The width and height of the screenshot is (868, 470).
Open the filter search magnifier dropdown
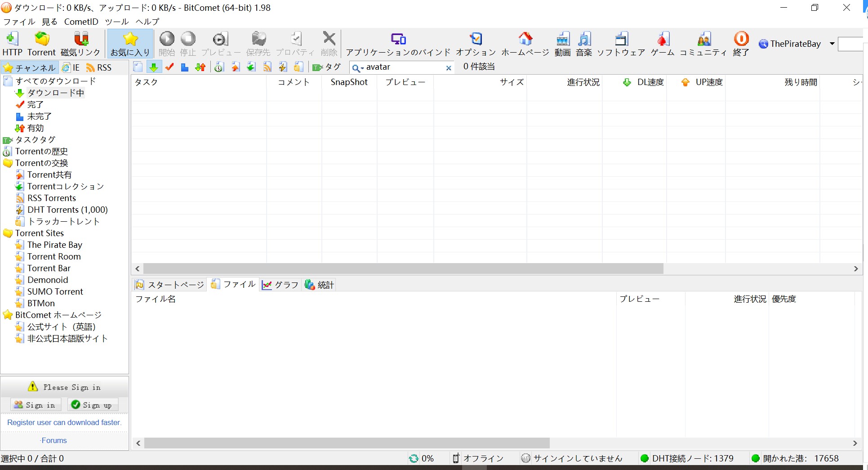tap(357, 68)
